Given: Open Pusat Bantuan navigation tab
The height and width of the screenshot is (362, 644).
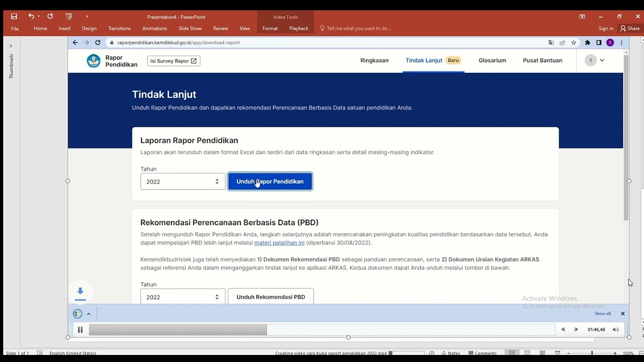Looking at the screenshot, I should click(542, 60).
